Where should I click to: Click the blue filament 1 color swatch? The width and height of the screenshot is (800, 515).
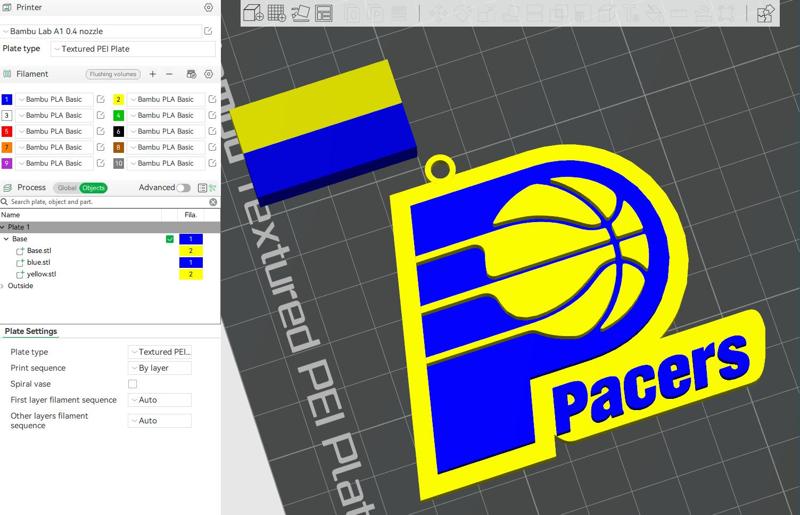[x=7, y=99]
